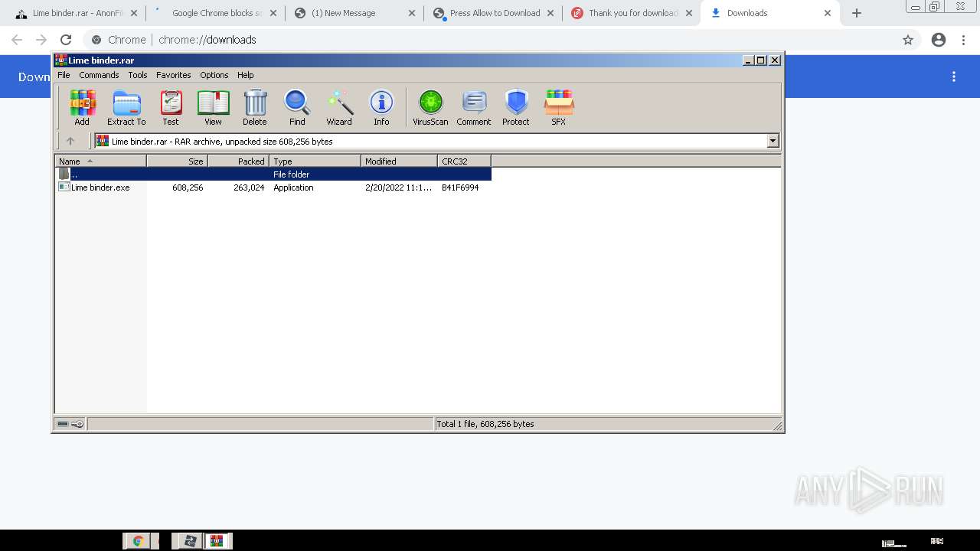This screenshot has width=980, height=551.
Task: Maximize the WinRAR window
Action: pos(761,60)
